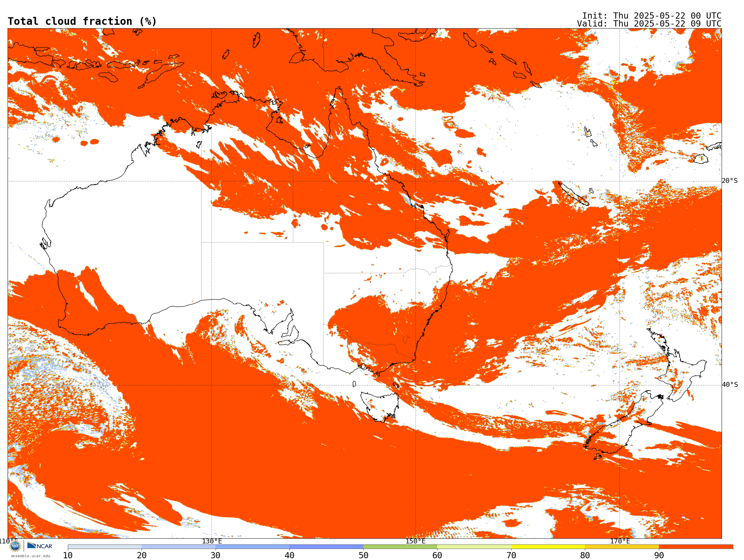Click the 40-50 periwinkle colorbar segment
The width and height of the screenshot is (744, 560).
(x=326, y=547)
